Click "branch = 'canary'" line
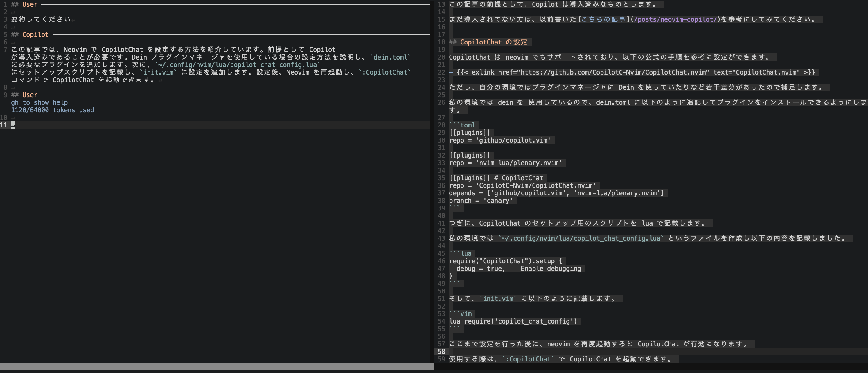This screenshot has height=373, width=868. (x=481, y=201)
